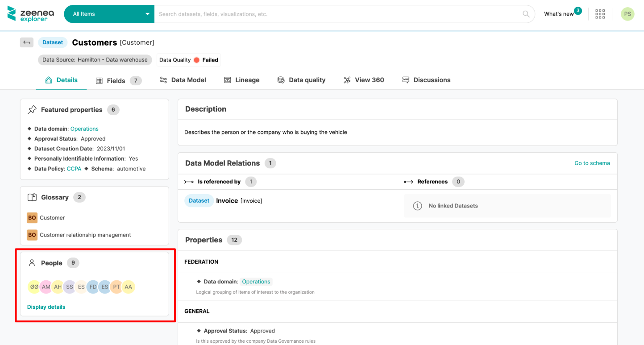The width and height of the screenshot is (644, 345).
Task: Click the back arrow button
Action: pyautogui.click(x=27, y=42)
